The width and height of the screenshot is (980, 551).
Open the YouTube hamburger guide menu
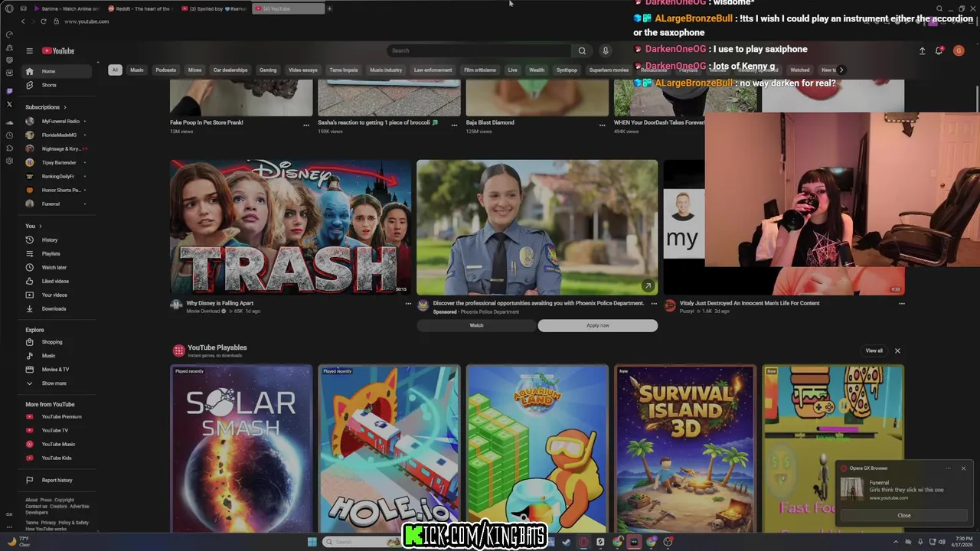(x=29, y=51)
